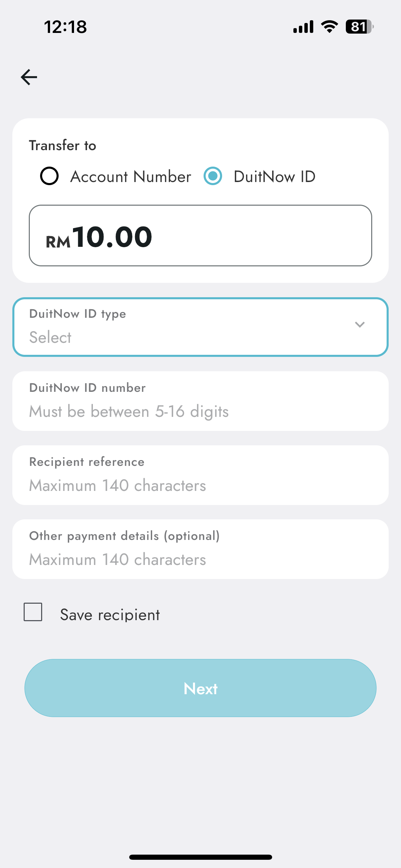Select the DuitNow ID radio button
Image resolution: width=401 pixels, height=868 pixels.
pos(213,176)
